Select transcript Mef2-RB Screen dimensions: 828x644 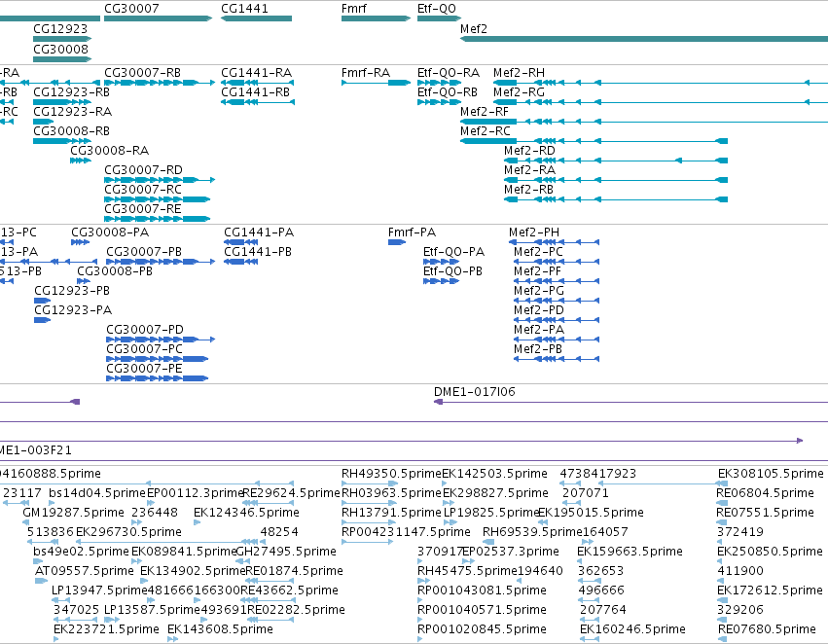(528, 190)
